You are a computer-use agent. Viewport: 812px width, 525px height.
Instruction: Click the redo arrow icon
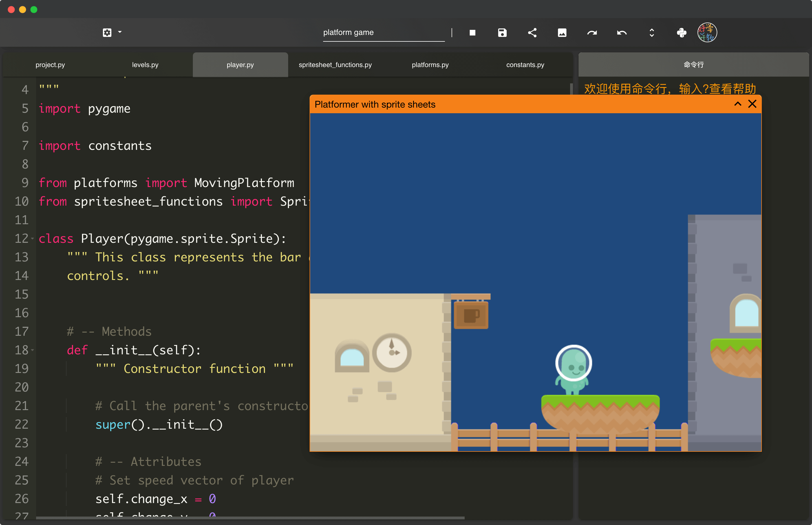coord(592,33)
